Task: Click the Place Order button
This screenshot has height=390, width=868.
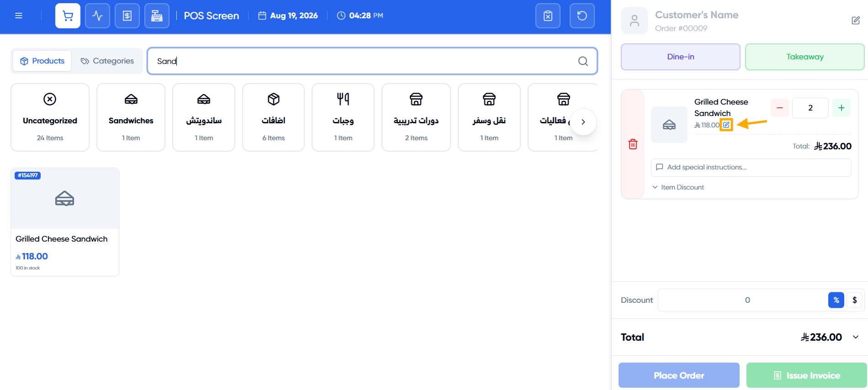Action: tap(679, 375)
